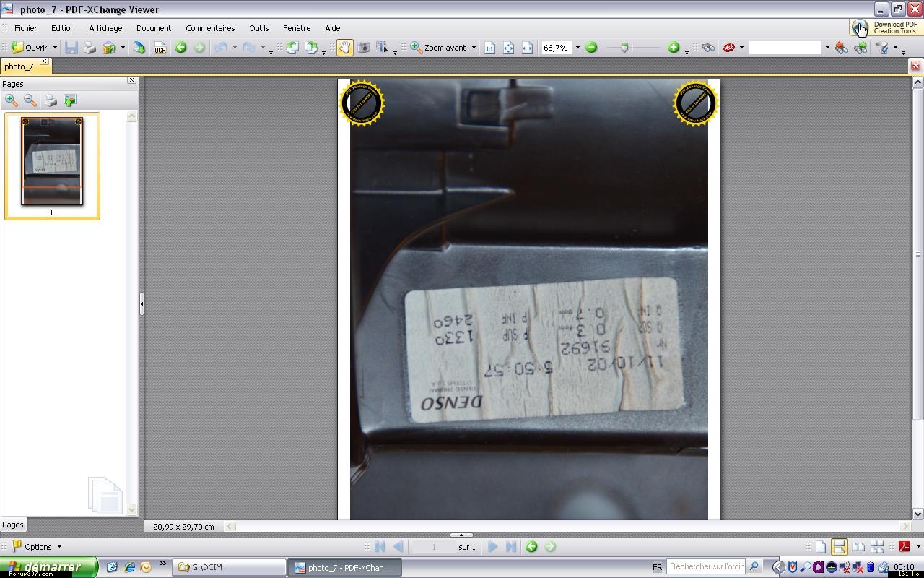Click the Scan document icon
The image size is (924, 578).
pos(139,48)
